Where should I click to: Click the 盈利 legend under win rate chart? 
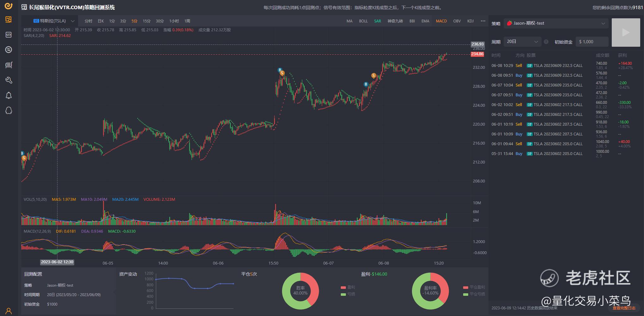(x=348, y=287)
